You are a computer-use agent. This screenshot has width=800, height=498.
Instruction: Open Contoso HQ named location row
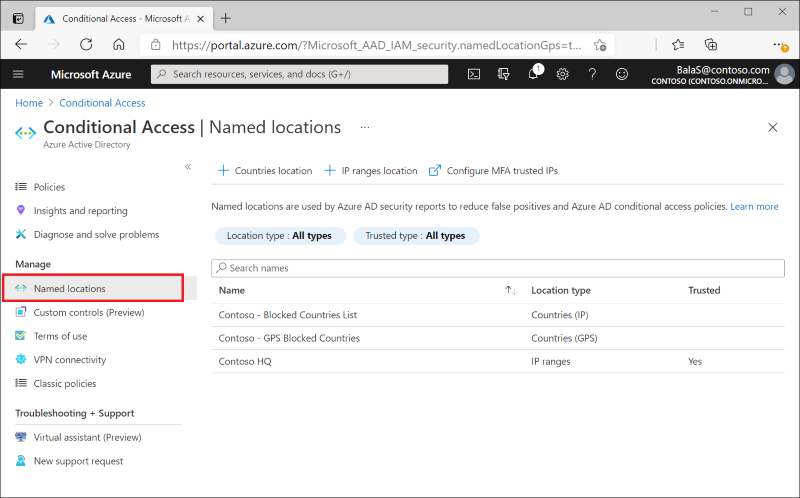[x=497, y=361]
